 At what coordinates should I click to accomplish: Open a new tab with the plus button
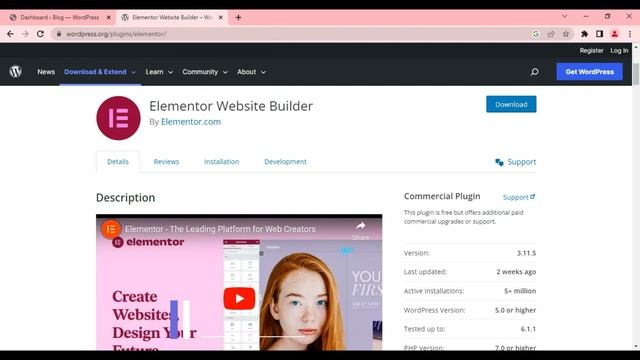click(x=238, y=18)
